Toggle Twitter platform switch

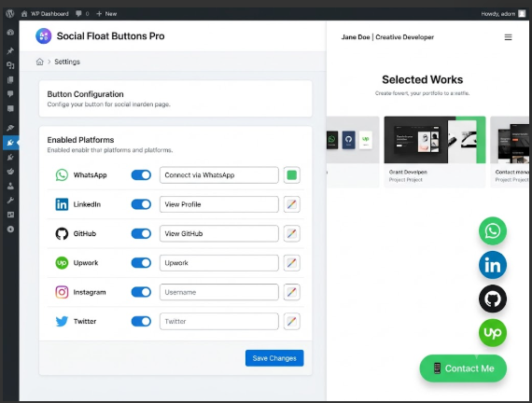pos(141,321)
